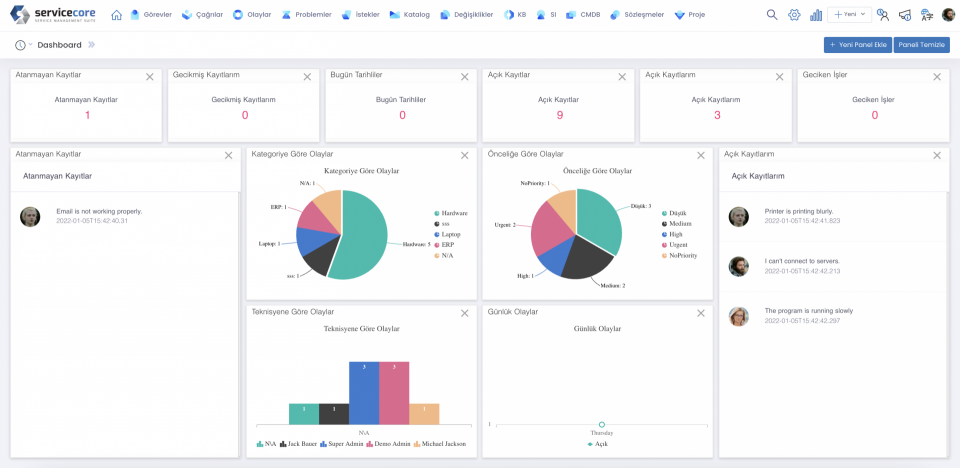
Task: Click the bar chart reports icon
Action: 816,15
